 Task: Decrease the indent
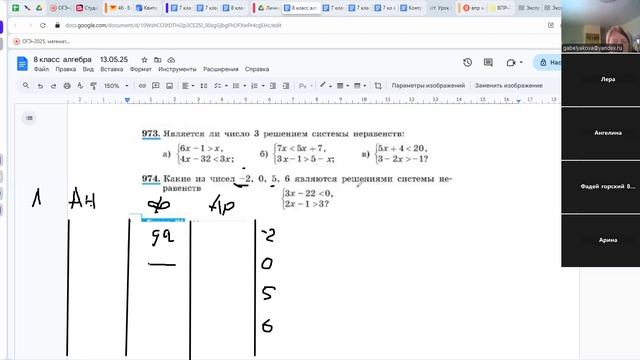pyautogui.click(x=273, y=86)
